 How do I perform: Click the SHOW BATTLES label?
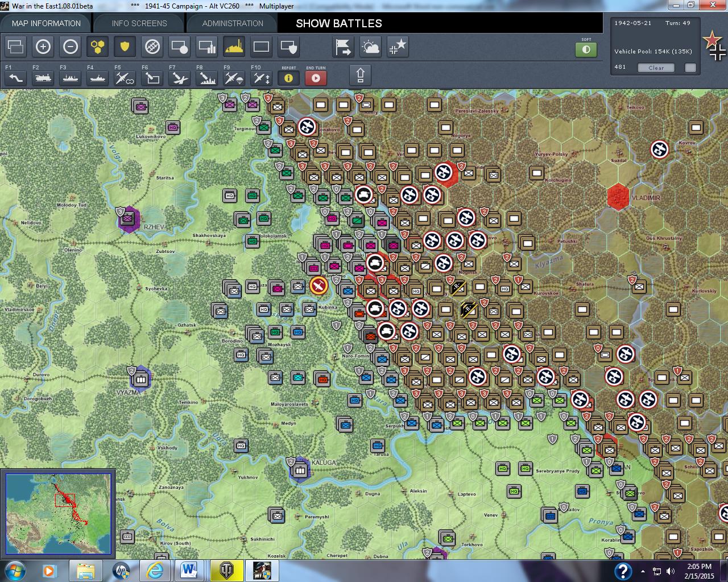tap(339, 23)
